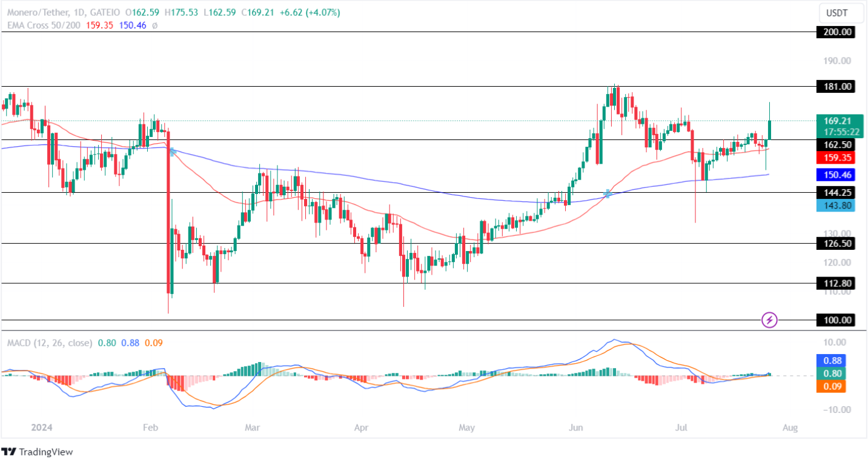Click the Jun label on the time axis
This screenshot has height=459, width=868.
(x=576, y=427)
